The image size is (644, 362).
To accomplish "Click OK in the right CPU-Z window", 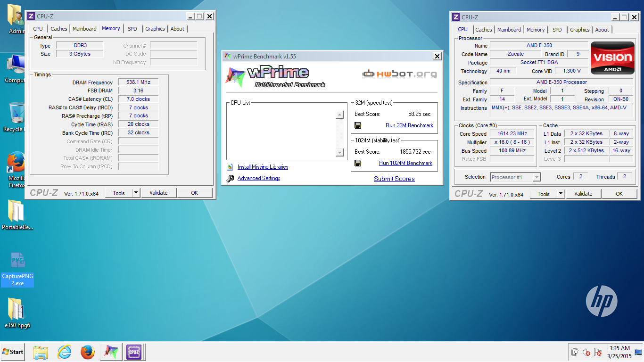I will point(619,194).
